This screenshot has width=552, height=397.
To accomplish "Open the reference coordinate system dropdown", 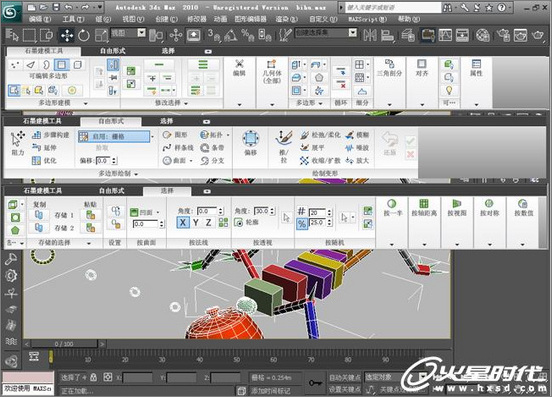I will click(x=128, y=33).
